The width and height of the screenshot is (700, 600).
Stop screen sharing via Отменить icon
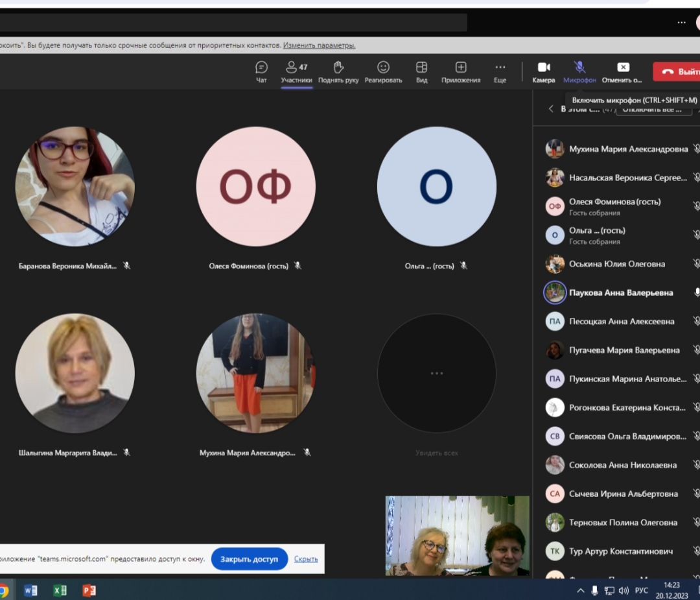(x=622, y=68)
